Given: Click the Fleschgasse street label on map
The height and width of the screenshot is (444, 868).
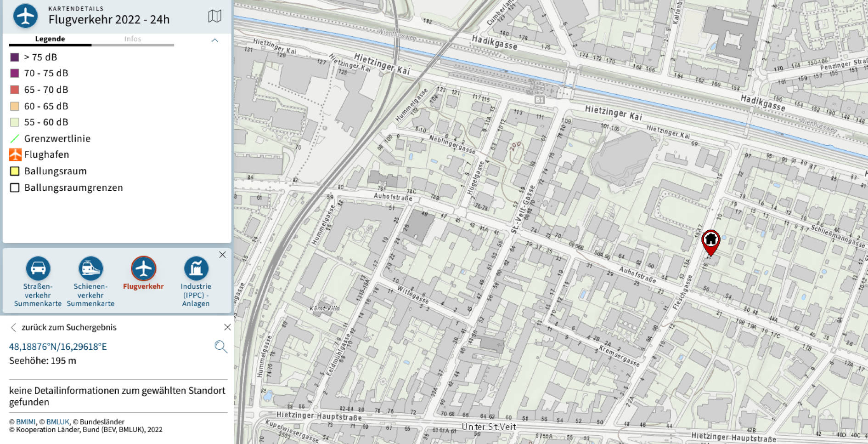Looking at the screenshot, I should click(x=682, y=292).
